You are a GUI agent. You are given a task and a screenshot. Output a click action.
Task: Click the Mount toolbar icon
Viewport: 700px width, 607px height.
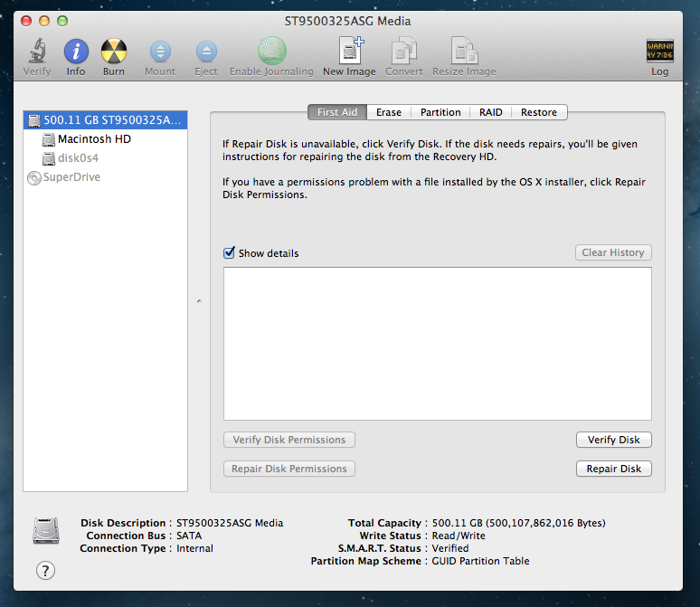tap(160, 52)
